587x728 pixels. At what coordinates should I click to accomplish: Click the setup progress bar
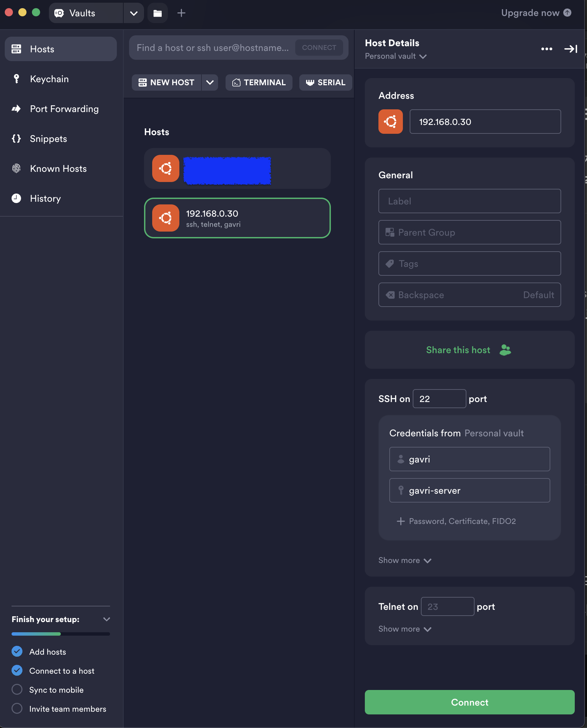[x=61, y=634]
